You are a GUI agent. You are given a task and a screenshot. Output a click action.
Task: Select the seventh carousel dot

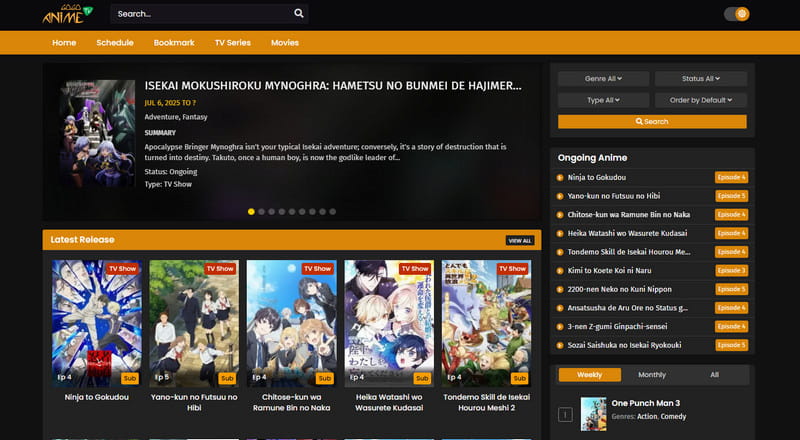(x=312, y=211)
